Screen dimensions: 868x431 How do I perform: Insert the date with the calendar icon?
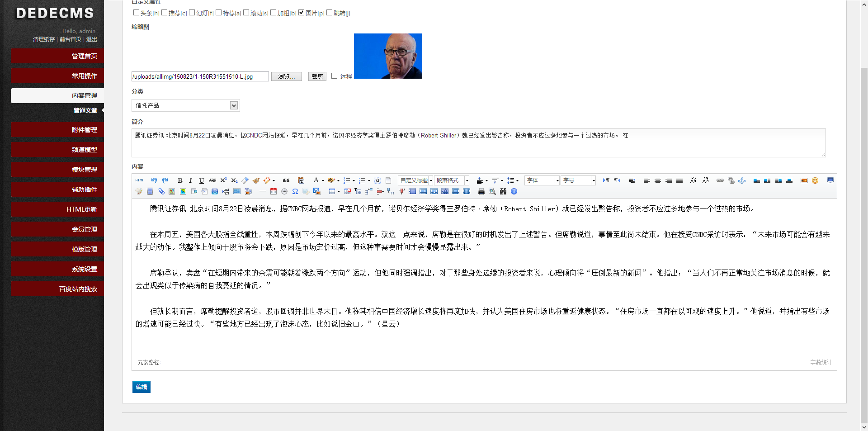click(274, 191)
